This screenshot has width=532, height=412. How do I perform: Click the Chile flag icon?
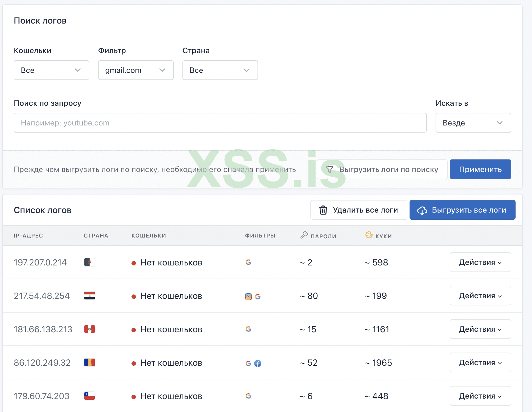coord(90,396)
